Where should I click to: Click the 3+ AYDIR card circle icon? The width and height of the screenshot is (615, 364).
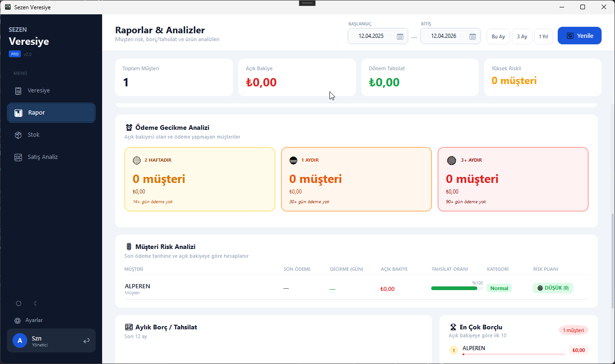[451, 160]
